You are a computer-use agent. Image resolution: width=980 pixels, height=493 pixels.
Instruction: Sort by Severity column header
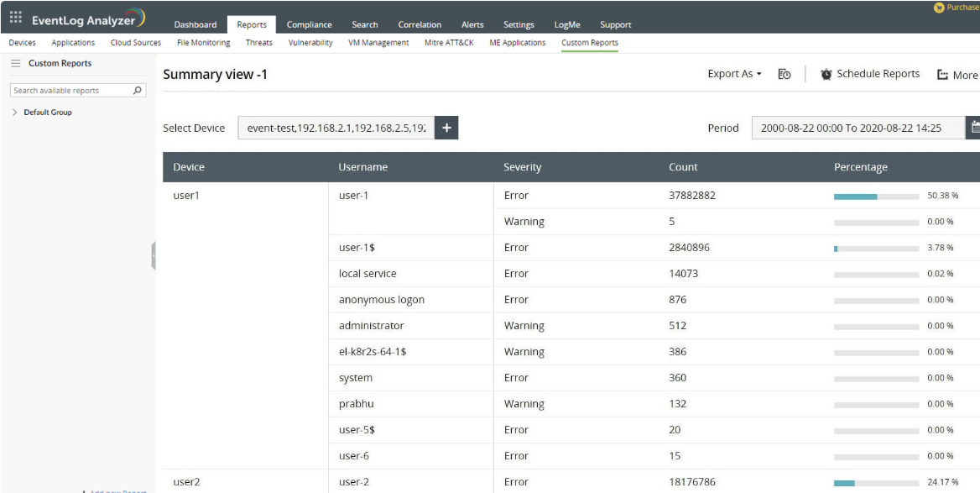click(x=523, y=167)
